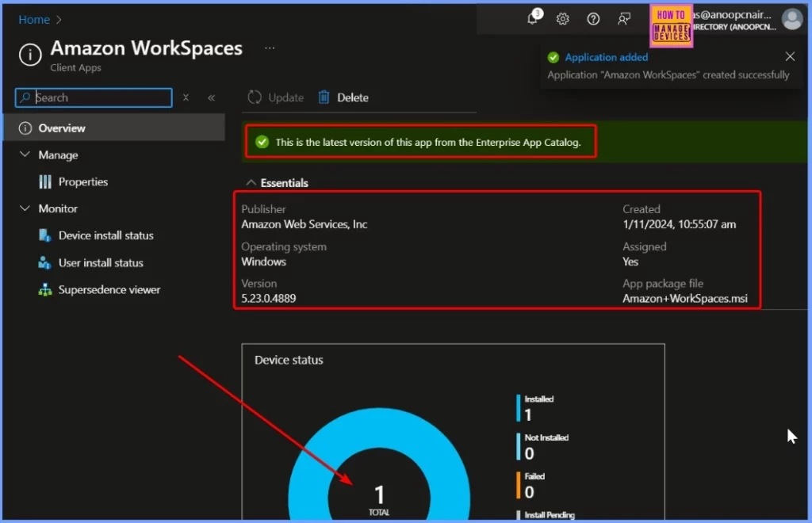Click the Delete trash can icon
The height and width of the screenshot is (523, 812).
324,97
